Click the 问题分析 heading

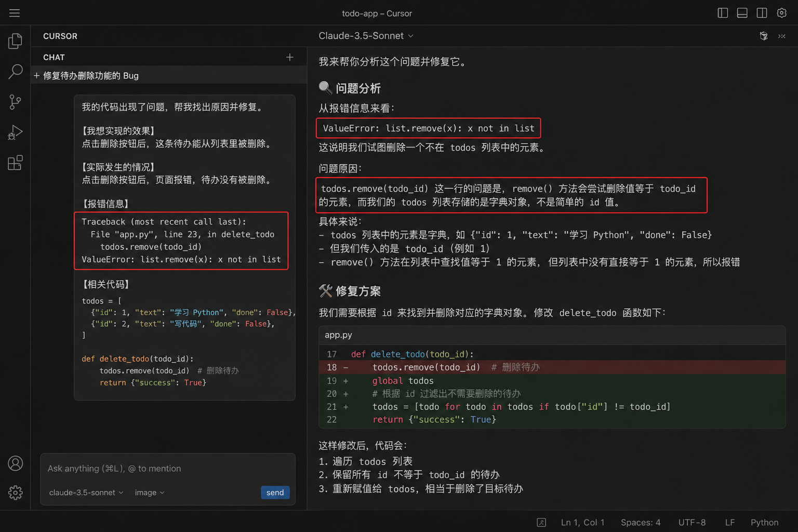point(350,88)
